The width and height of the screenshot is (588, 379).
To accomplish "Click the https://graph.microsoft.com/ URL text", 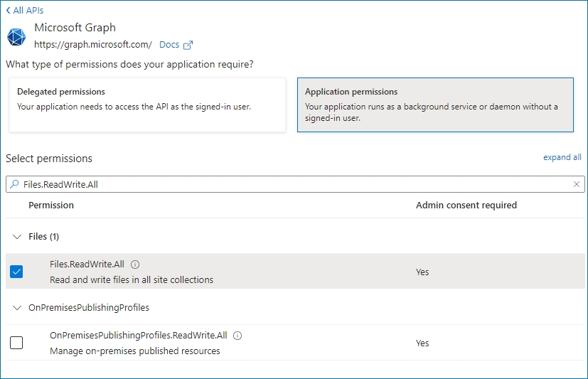I will [93, 45].
